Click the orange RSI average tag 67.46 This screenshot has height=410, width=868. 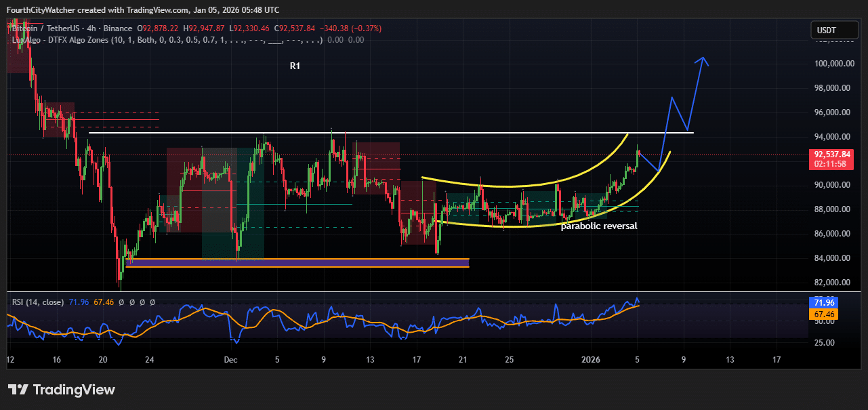pos(824,314)
